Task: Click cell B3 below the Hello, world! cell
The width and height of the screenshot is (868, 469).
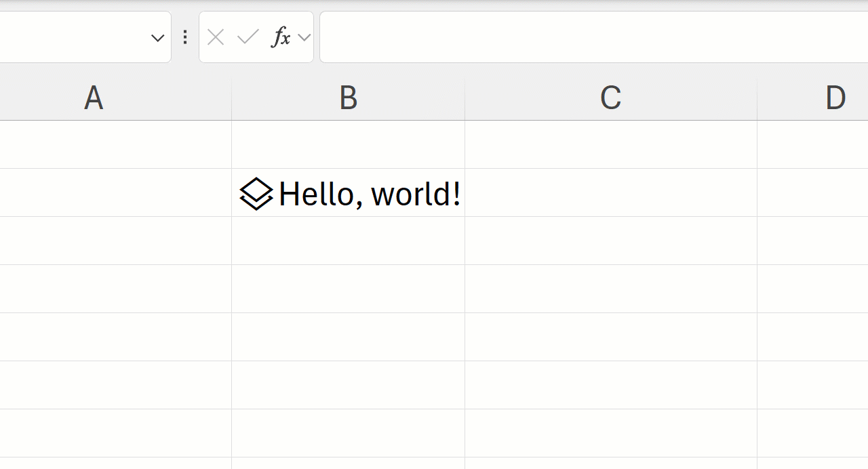Action: [x=348, y=241]
